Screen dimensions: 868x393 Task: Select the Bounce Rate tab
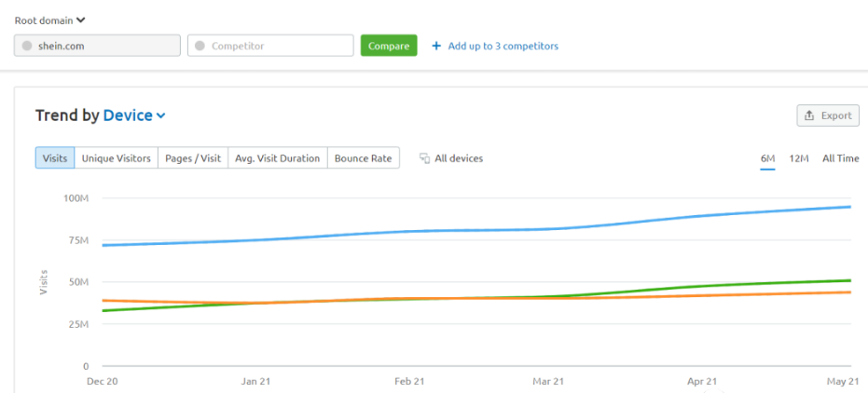point(363,158)
